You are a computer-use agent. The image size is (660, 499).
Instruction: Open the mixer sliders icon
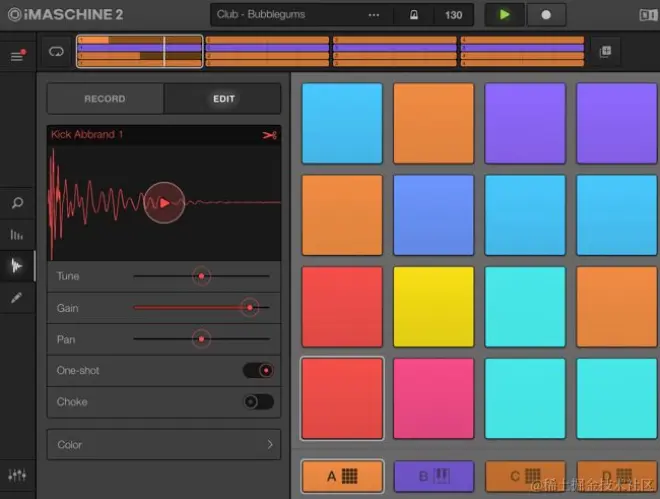tap(17, 475)
